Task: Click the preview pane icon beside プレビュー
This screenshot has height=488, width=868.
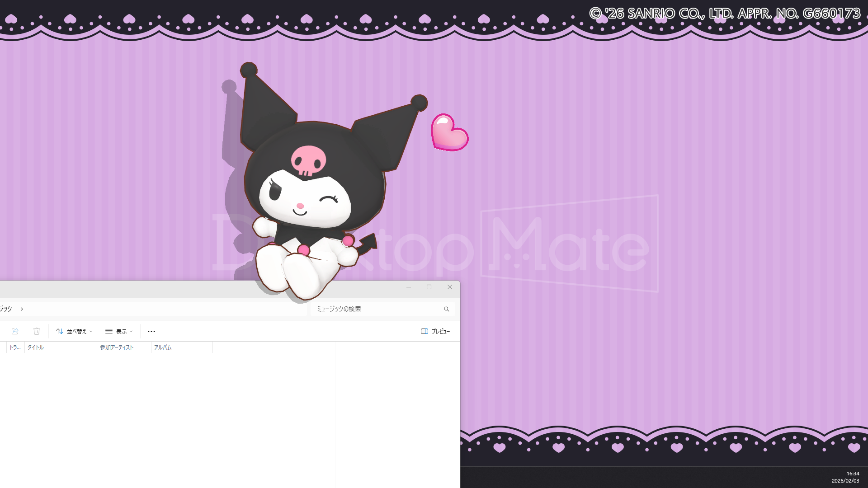Action: 425,331
